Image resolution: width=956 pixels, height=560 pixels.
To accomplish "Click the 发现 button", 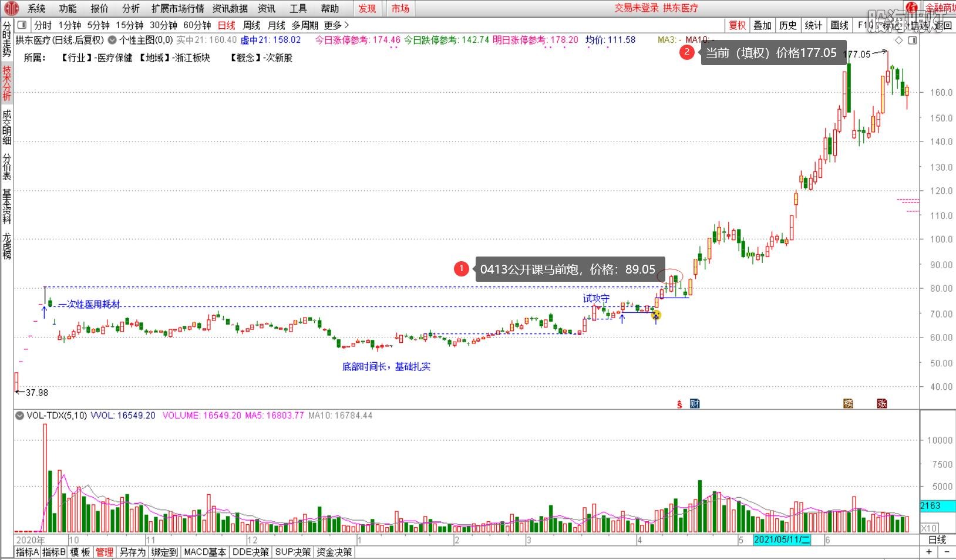I will click(x=368, y=8).
